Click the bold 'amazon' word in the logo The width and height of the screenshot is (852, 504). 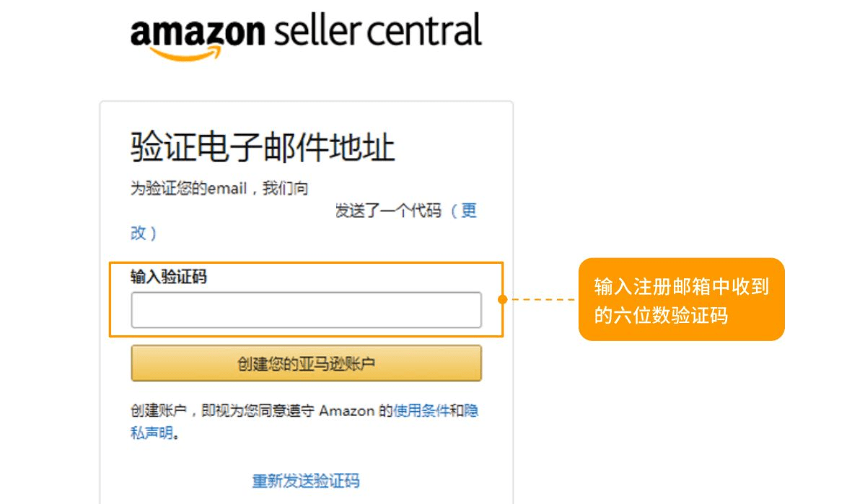pyautogui.click(x=198, y=32)
